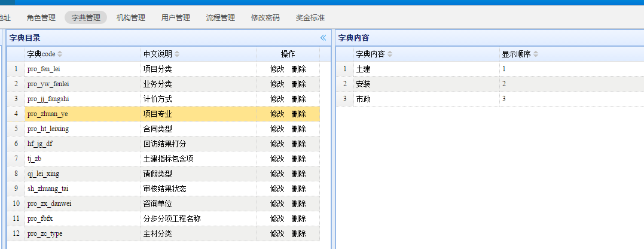Open the 流程管理 tab
Image resolution: width=644 pixels, height=249 pixels.
(221, 18)
